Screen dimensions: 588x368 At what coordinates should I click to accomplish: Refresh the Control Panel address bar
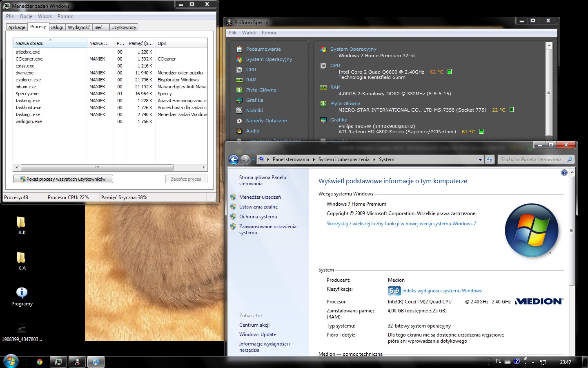(x=490, y=159)
